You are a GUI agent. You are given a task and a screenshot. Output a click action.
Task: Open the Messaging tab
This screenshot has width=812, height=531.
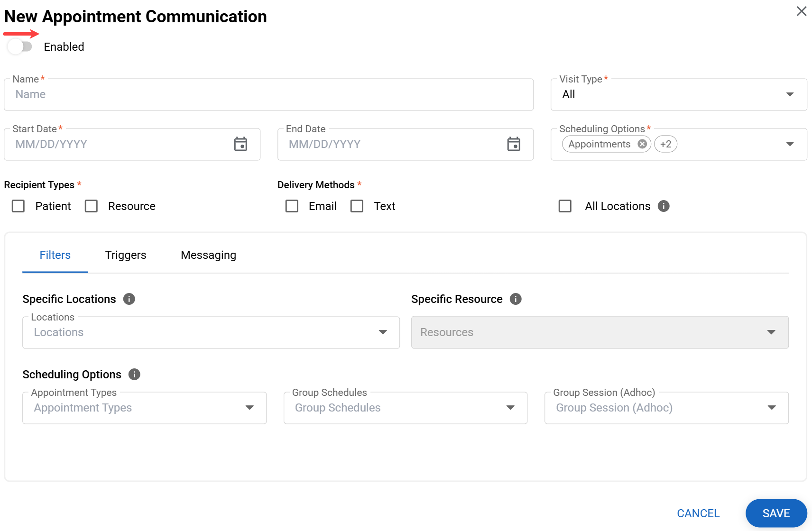208,255
